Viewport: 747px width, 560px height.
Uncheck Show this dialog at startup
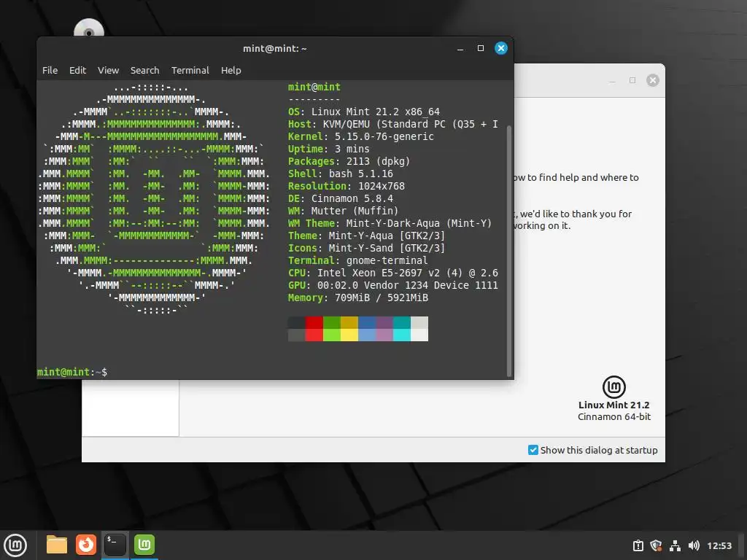point(533,450)
